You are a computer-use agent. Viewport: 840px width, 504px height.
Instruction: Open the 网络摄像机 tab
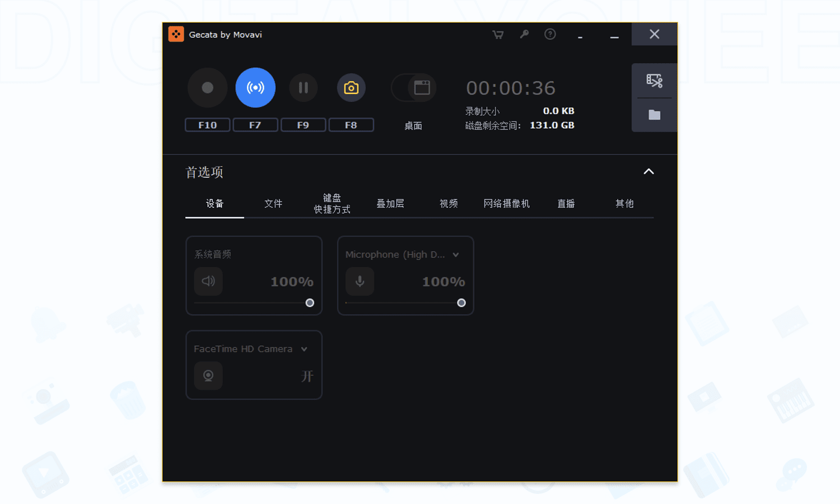click(x=506, y=204)
